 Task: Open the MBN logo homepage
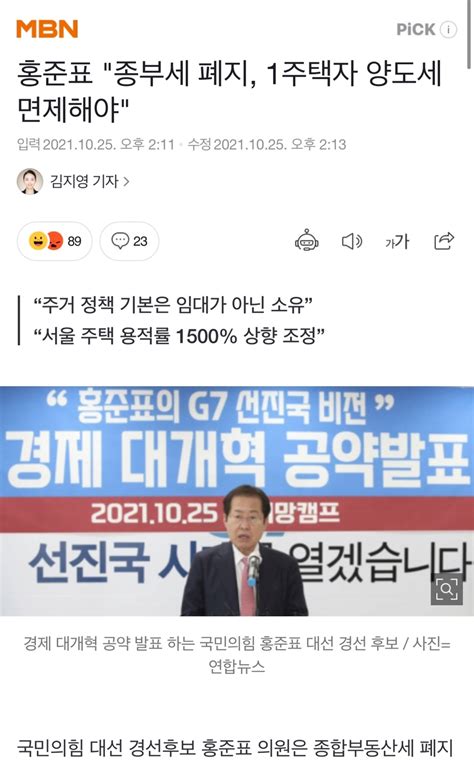(47, 29)
